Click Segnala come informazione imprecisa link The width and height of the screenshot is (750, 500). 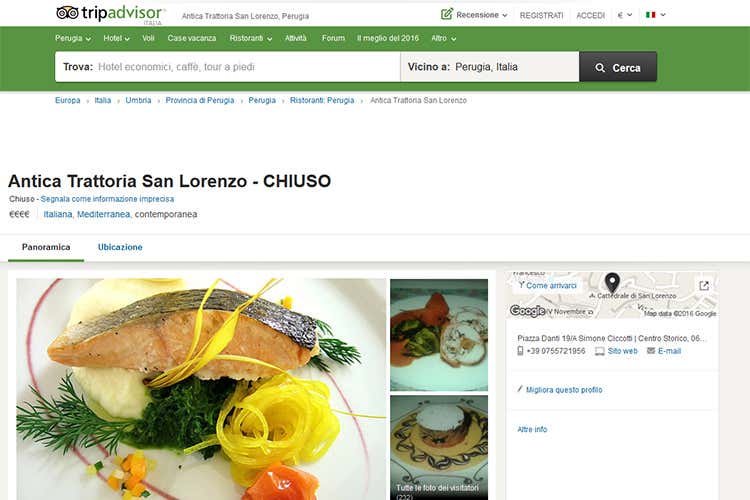coord(107,199)
